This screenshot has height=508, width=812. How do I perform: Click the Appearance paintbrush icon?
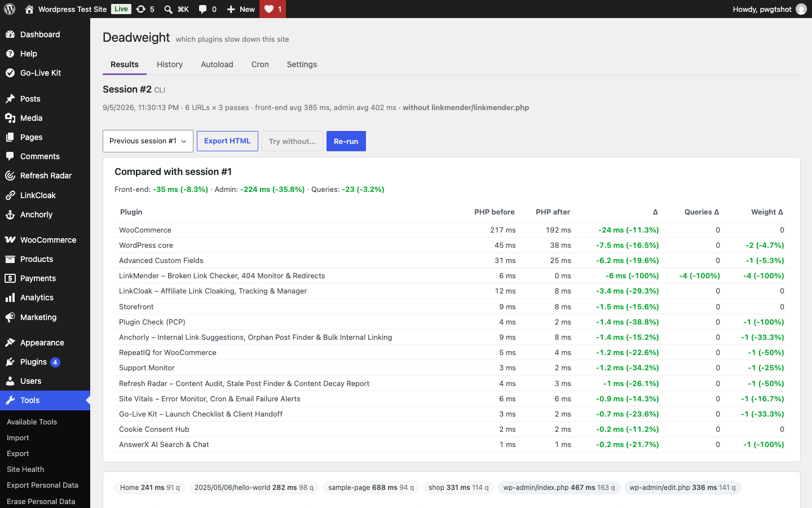click(10, 343)
